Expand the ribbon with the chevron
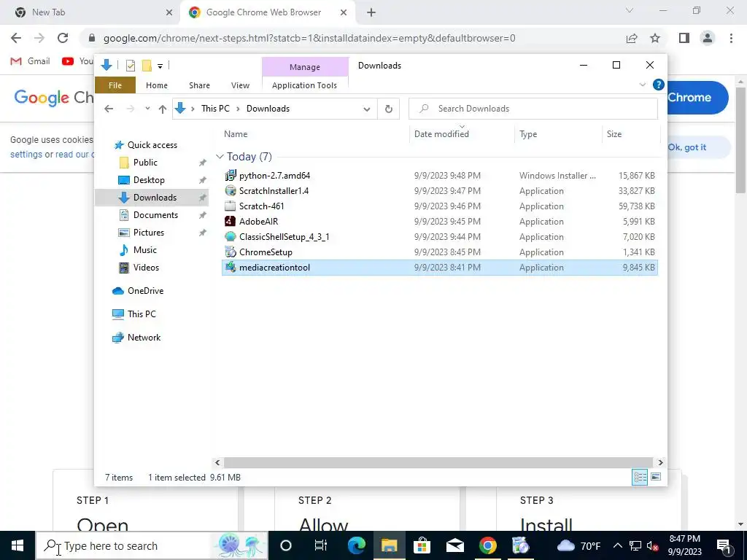The image size is (747, 560). [x=642, y=85]
